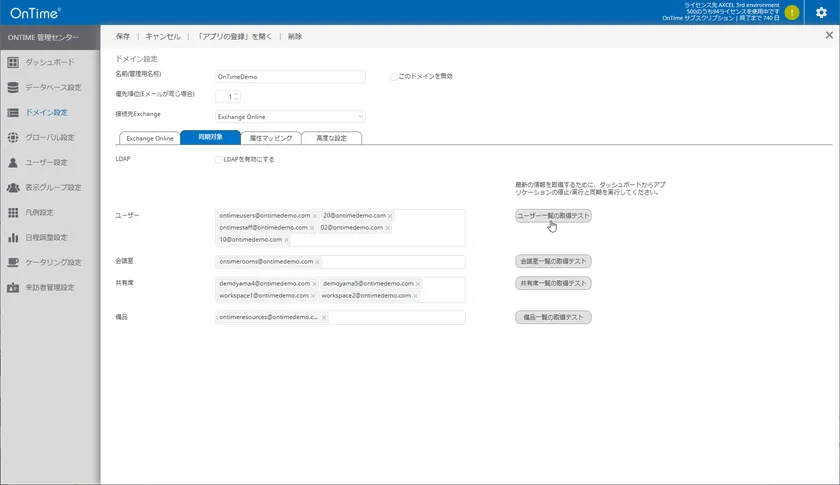
Task: Open user settings person icon
Action: tap(13, 162)
